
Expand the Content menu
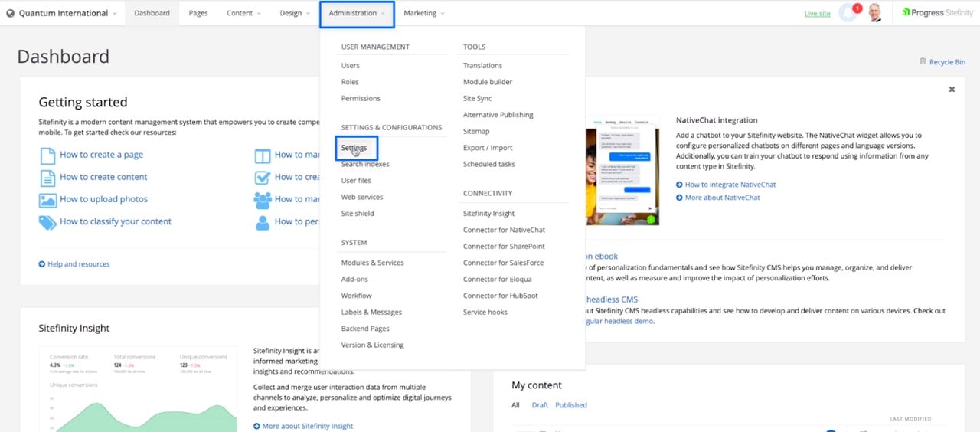click(x=243, y=13)
